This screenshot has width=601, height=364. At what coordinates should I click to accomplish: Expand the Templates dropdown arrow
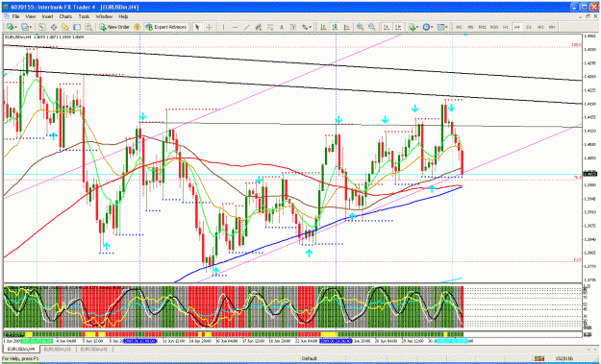click(446, 27)
